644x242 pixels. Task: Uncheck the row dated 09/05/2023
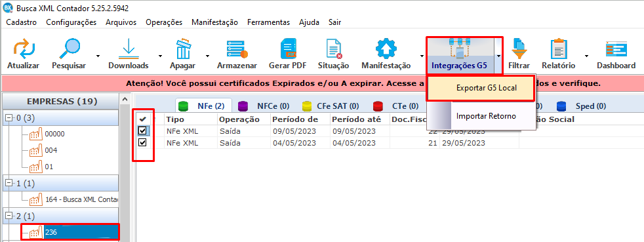coord(142,131)
